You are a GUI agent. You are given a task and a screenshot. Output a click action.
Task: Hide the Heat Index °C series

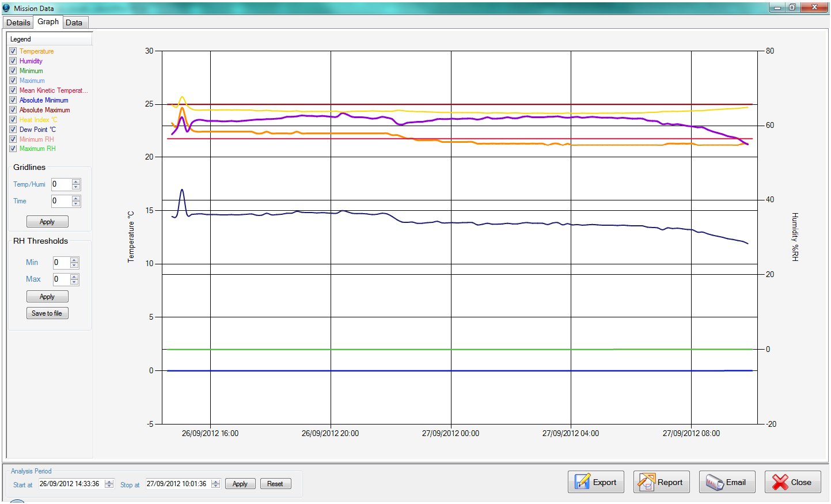point(13,120)
